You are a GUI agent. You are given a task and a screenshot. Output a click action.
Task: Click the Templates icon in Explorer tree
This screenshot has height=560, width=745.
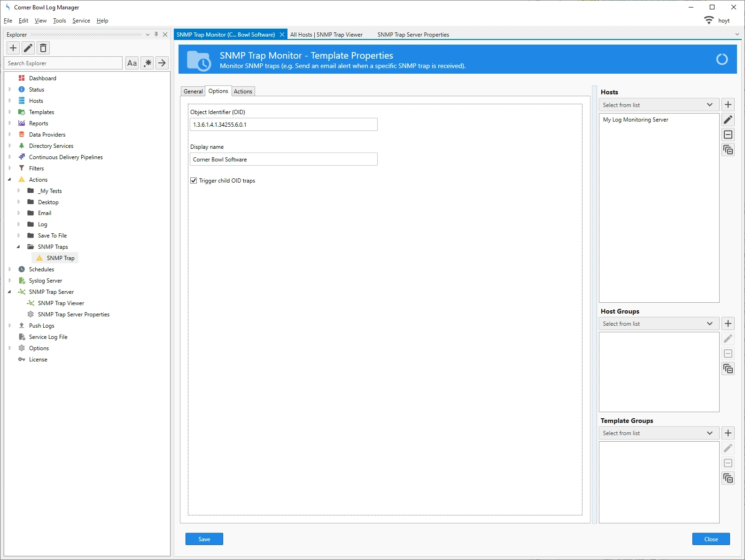click(x=22, y=112)
